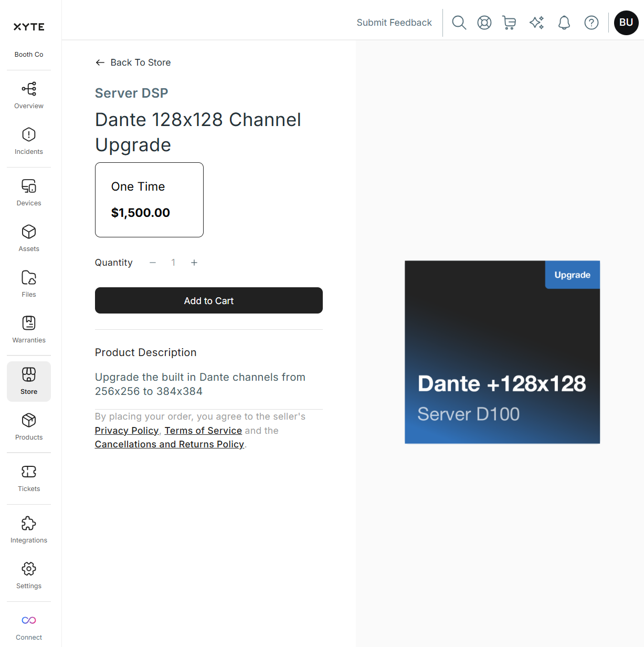Screen dimensions: 644x647
Task: Select the One Time $1,500.00 pricing option
Action: pyautogui.click(x=149, y=200)
